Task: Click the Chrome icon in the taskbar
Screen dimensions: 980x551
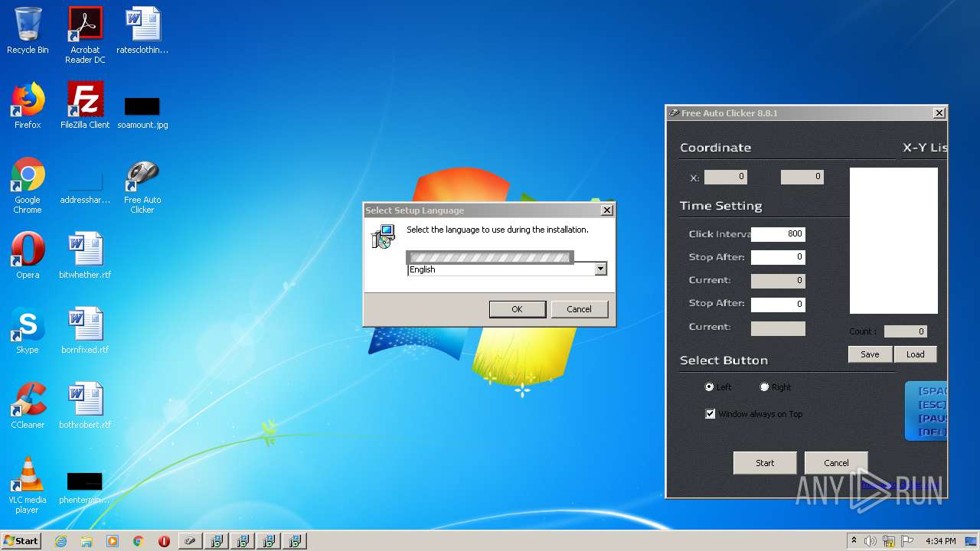Action: [139, 541]
